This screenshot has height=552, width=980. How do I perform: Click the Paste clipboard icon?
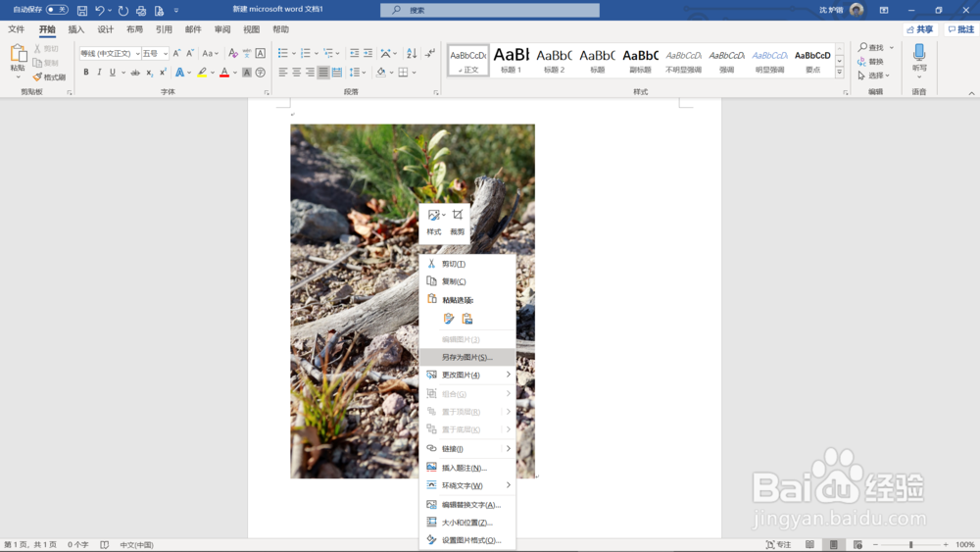pos(18,53)
